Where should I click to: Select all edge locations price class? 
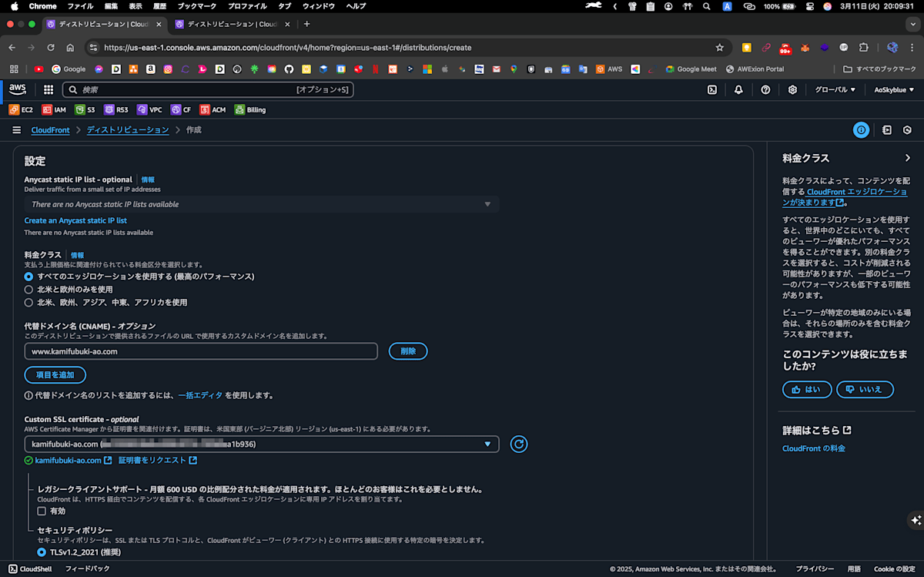(x=28, y=276)
